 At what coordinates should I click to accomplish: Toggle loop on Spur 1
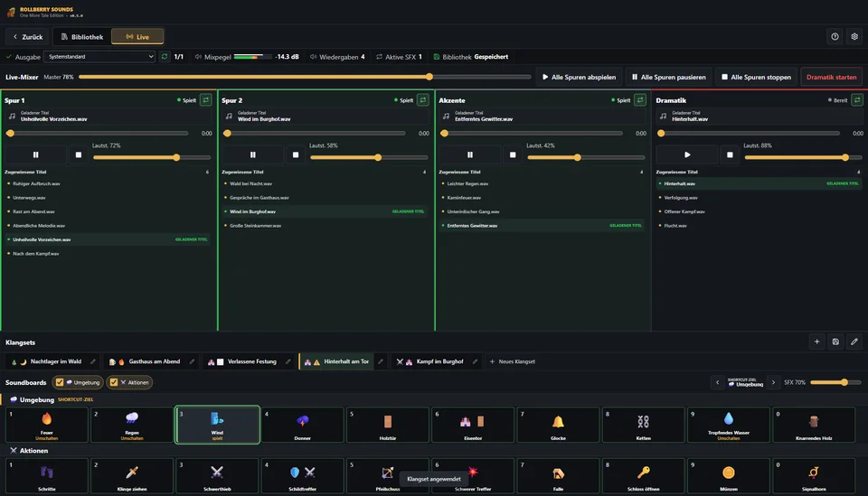coord(206,100)
